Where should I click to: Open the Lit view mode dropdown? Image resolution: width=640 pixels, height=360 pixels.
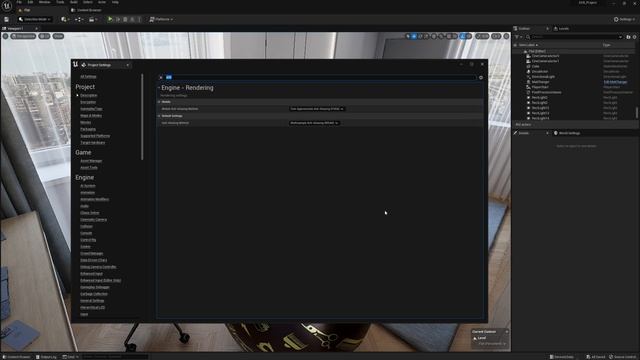point(44,36)
